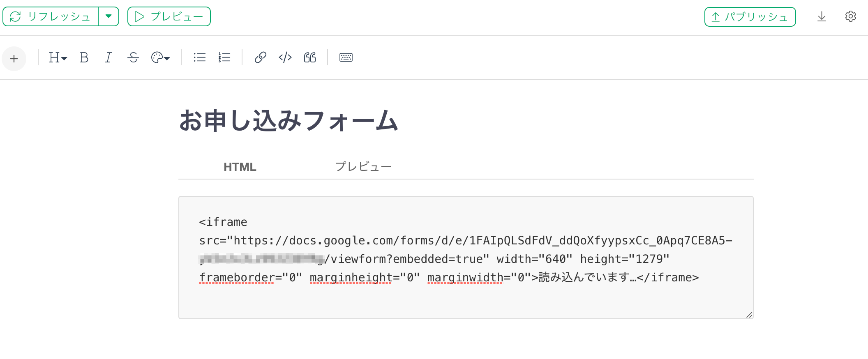Insert a block quote
This screenshot has width=868, height=359.
[x=310, y=58]
